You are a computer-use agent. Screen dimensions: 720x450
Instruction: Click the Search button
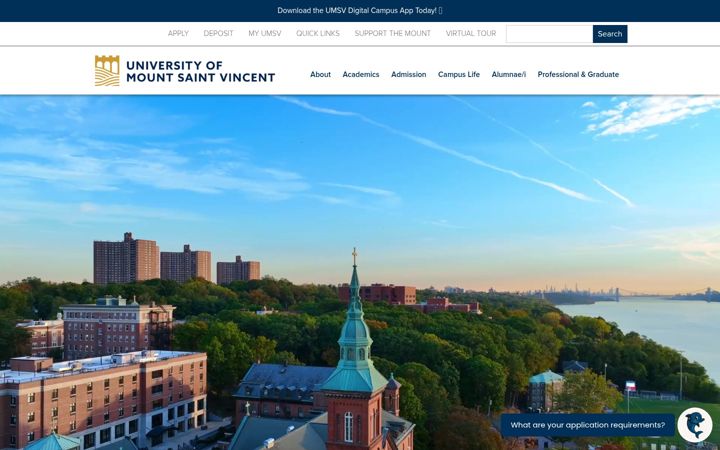(610, 34)
